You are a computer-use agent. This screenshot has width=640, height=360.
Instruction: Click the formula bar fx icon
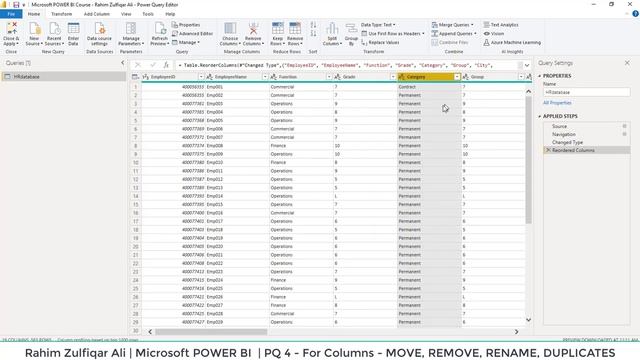(x=166, y=65)
